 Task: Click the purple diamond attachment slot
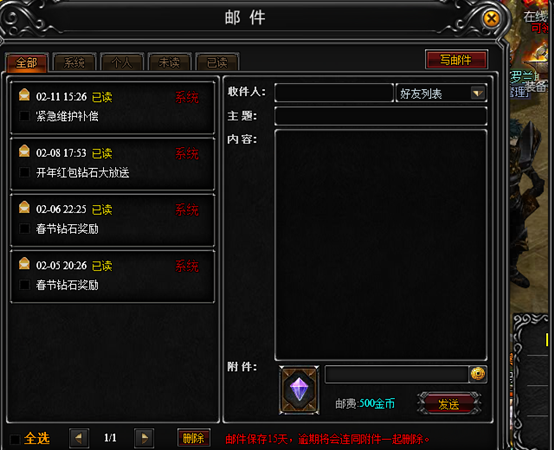point(299,390)
